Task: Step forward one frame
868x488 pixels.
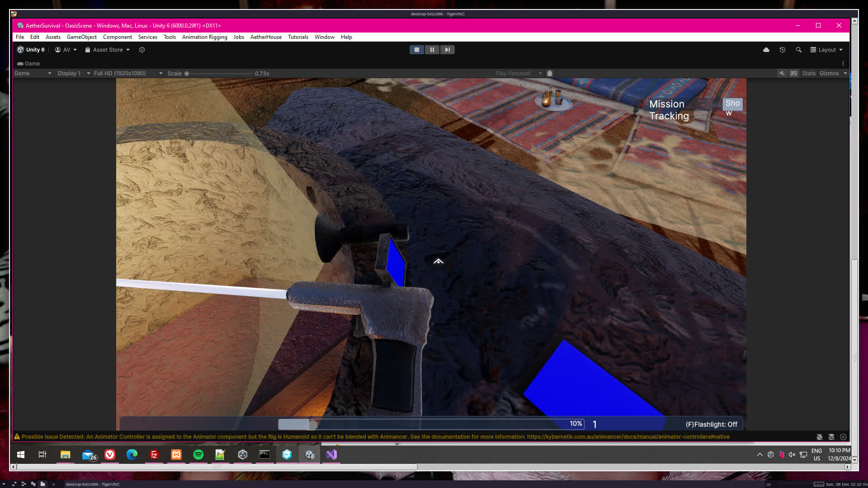Action: [x=447, y=50]
